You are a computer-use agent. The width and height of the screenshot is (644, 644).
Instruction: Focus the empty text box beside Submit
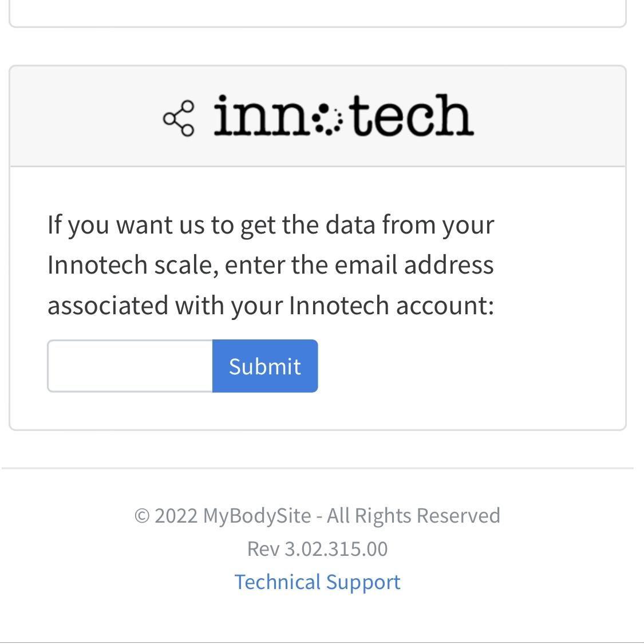129,366
